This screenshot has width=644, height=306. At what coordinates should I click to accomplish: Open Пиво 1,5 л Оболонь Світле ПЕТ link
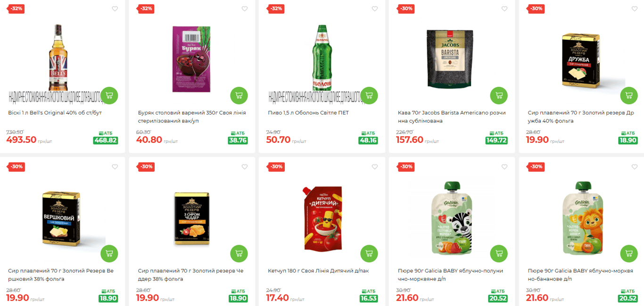pyautogui.click(x=308, y=113)
